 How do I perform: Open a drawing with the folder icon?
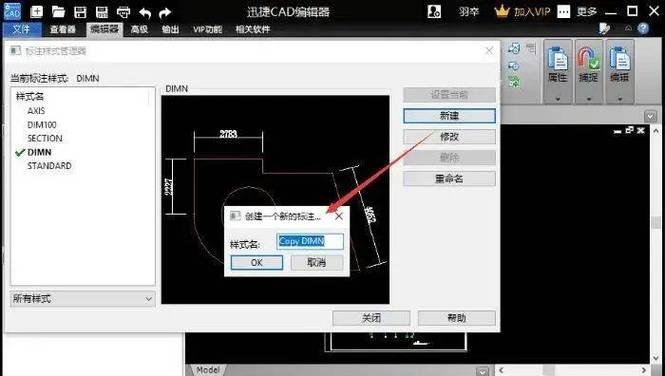pos(58,11)
